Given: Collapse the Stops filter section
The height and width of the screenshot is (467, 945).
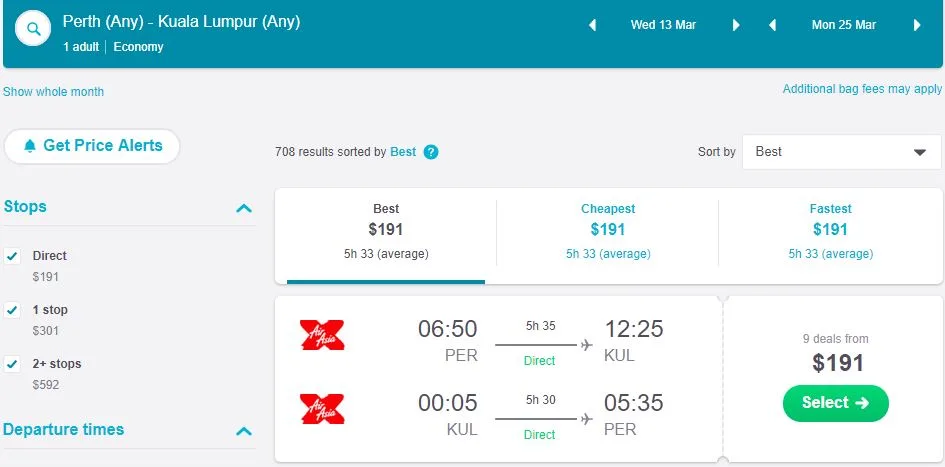Looking at the screenshot, I should click(x=243, y=208).
